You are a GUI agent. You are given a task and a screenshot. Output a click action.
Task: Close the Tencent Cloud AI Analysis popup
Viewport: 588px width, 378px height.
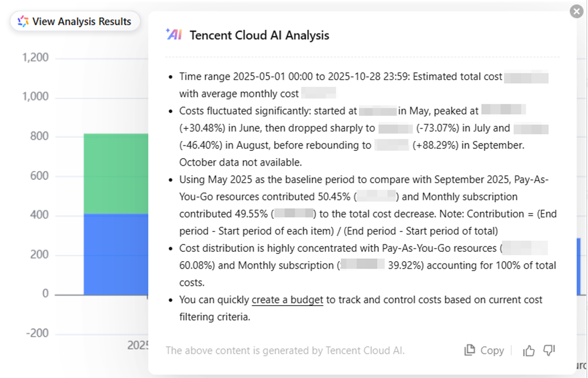point(576,11)
